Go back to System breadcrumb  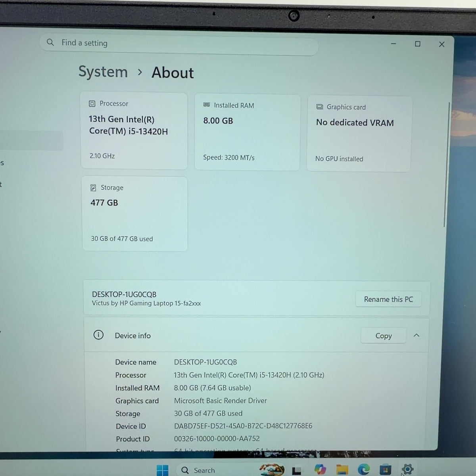[x=103, y=72]
